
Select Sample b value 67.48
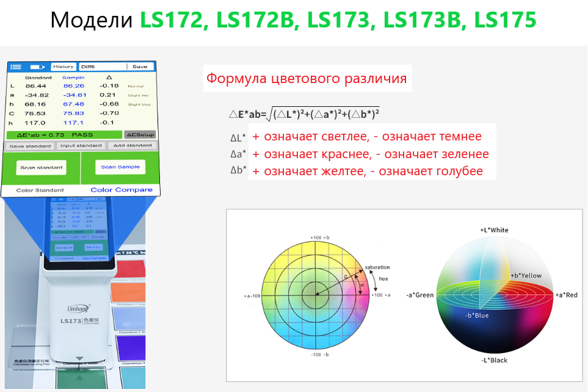[x=74, y=104]
